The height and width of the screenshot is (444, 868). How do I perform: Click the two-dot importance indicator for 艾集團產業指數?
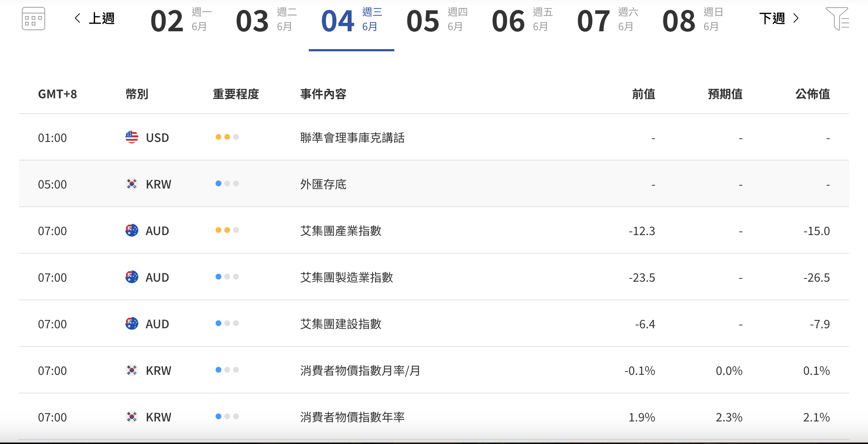click(x=227, y=230)
